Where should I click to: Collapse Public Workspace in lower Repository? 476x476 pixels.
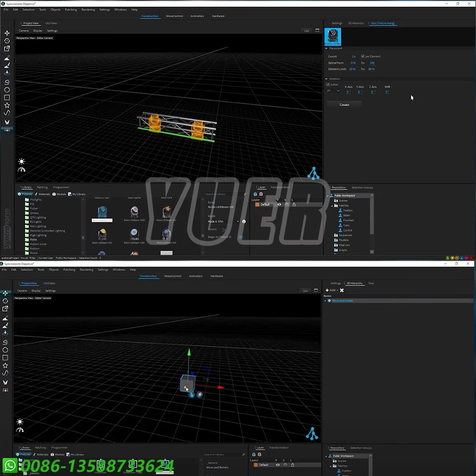click(x=327, y=456)
